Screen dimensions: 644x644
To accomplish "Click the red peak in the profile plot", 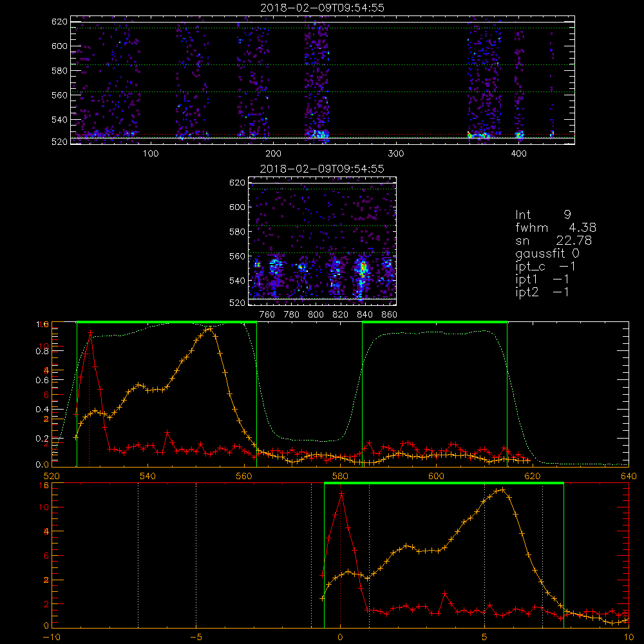I will coord(90,332).
